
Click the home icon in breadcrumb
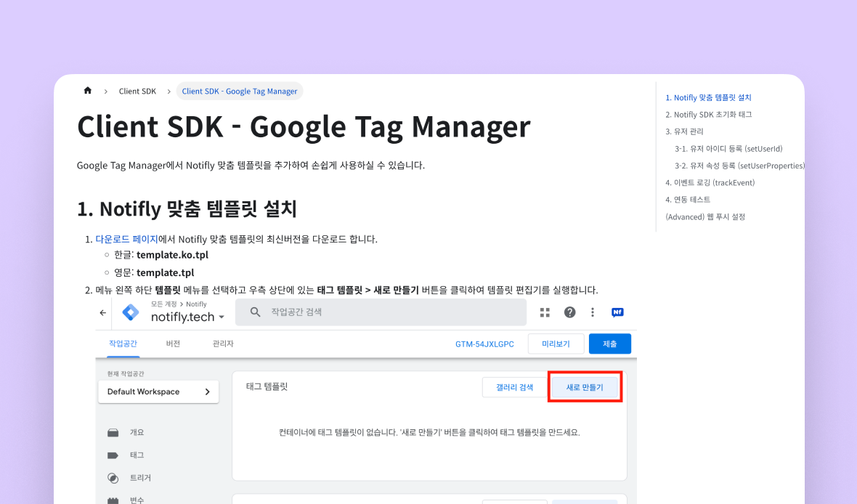(88, 91)
